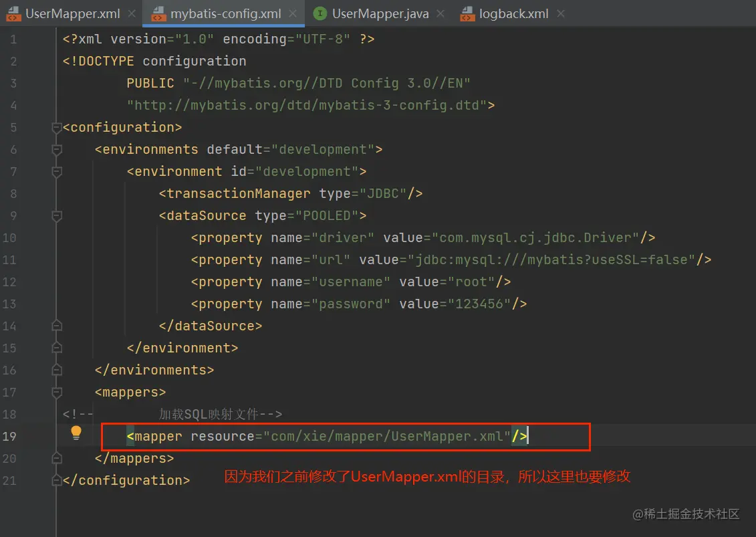Click the "JDBC" type value

383,194
